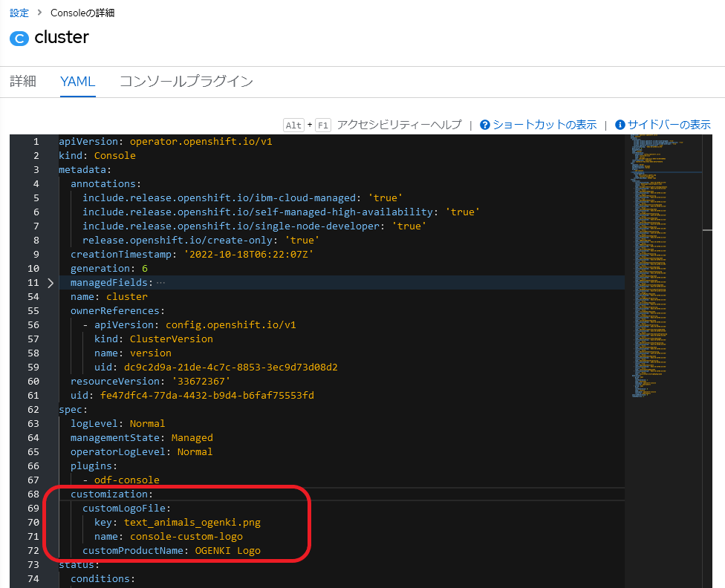725x588 pixels.
Task: Click the kind value Console
Action: [114, 156]
